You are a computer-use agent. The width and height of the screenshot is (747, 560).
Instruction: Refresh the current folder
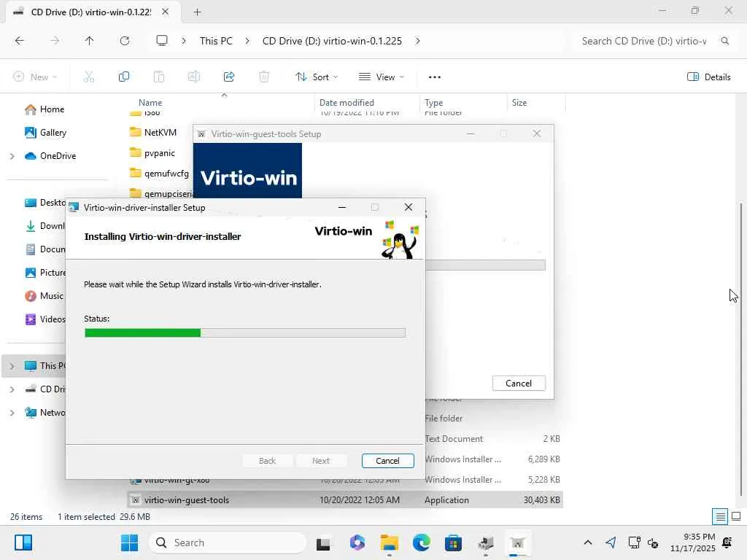125,41
